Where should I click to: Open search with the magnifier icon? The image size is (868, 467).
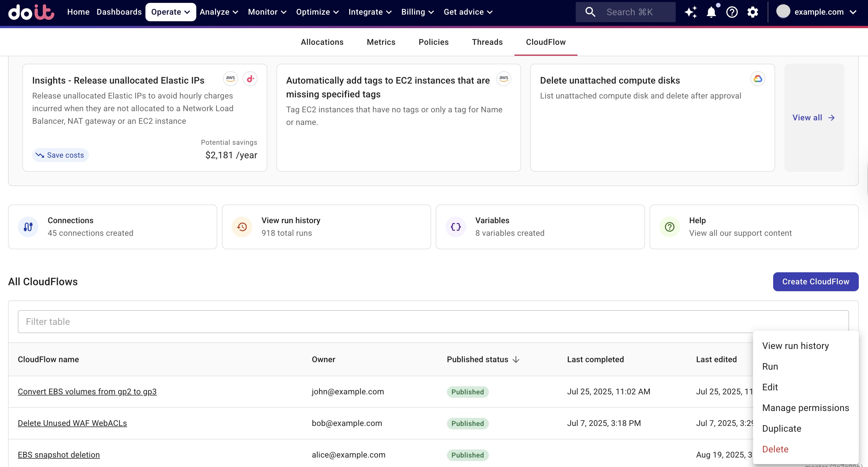pyautogui.click(x=590, y=12)
